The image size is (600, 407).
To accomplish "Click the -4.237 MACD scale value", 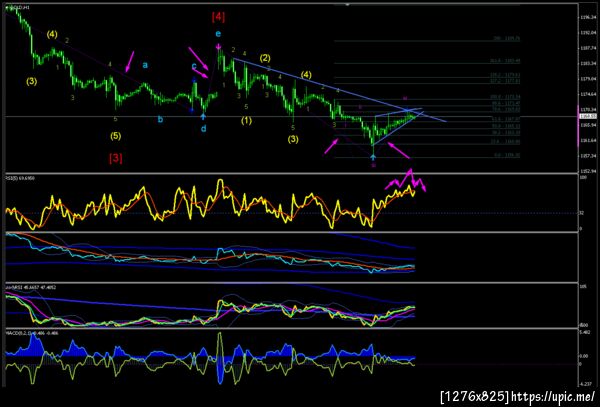I will pyautogui.click(x=586, y=384).
